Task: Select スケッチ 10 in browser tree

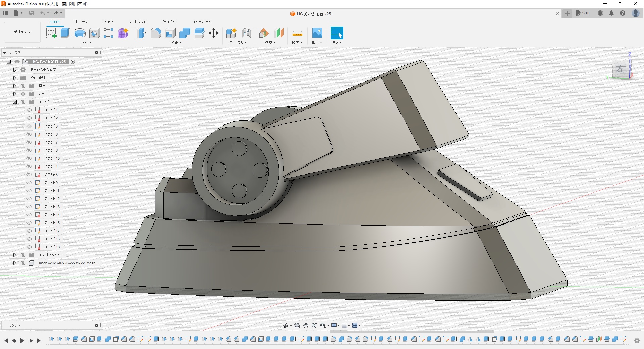Action: pos(52,158)
